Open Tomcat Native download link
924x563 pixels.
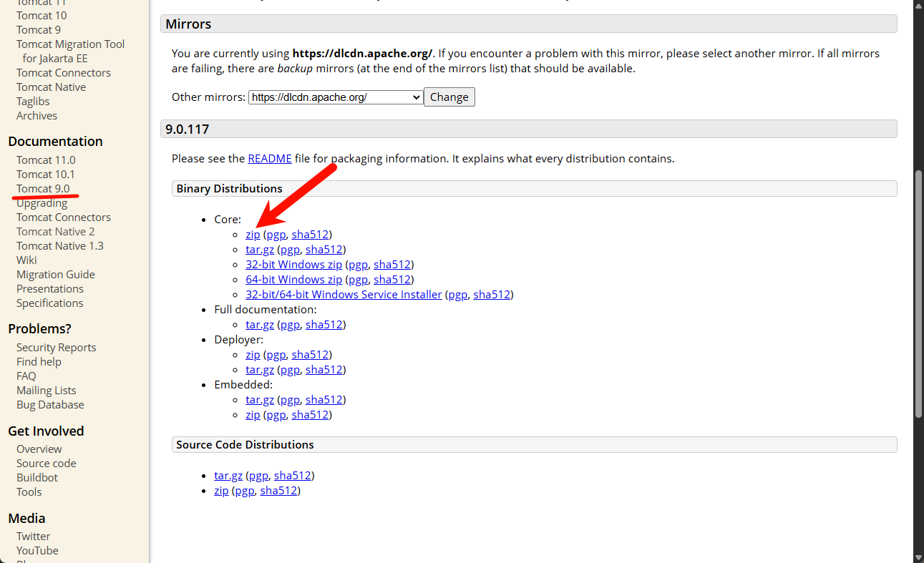pyautogui.click(x=51, y=87)
